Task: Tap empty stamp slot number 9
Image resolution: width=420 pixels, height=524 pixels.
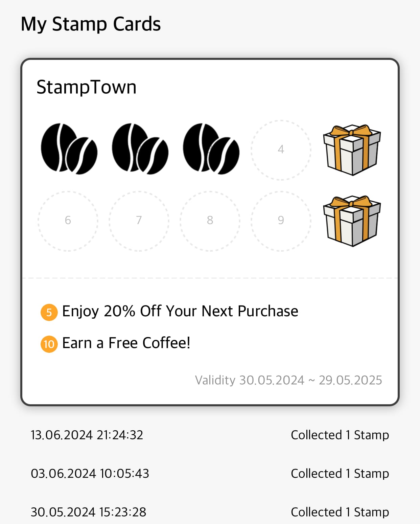Action: 281,221
